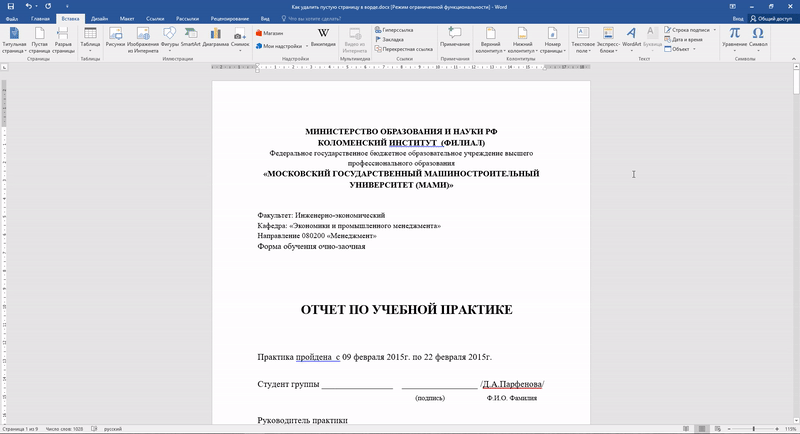Insert a SmartArt graphic
This screenshot has width=800, height=434.
190,38
